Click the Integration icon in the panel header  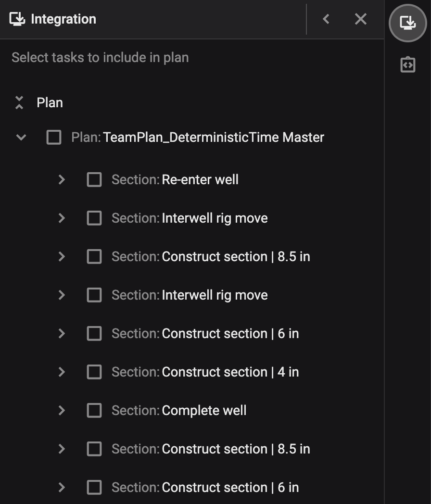click(x=16, y=18)
